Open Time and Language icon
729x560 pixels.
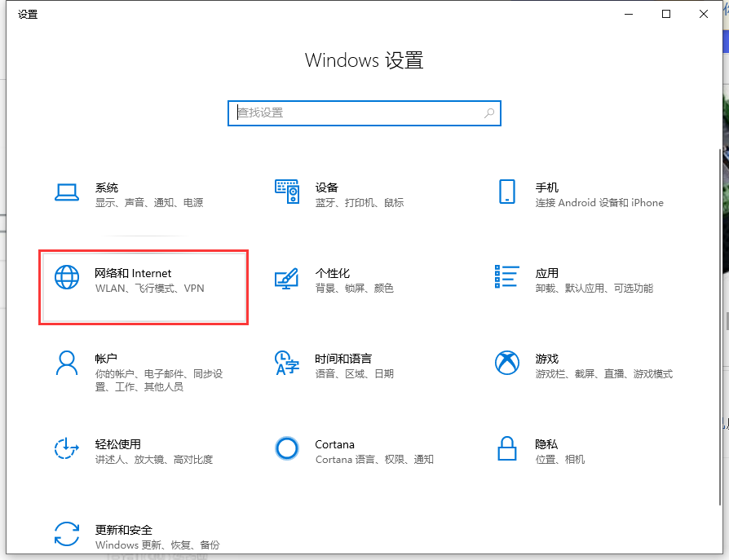[287, 363]
